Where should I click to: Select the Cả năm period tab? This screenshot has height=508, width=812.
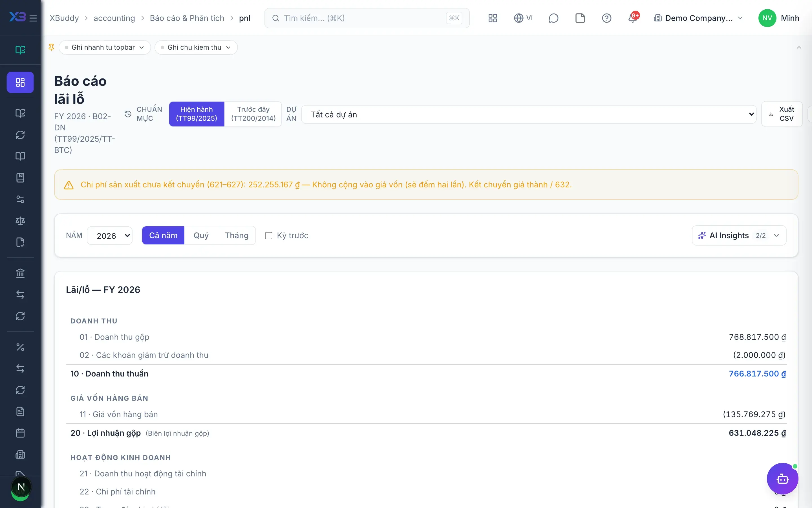163,236
